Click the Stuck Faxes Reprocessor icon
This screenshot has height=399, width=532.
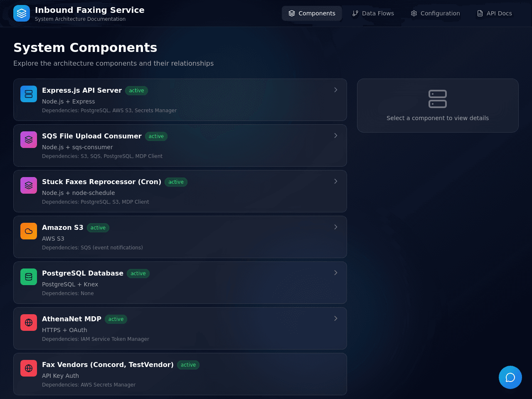click(29, 185)
